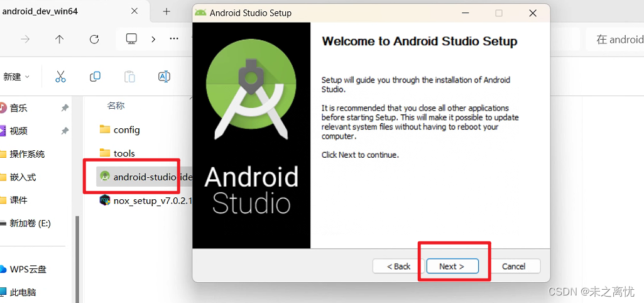Open the 课件 folder in sidebar

coord(18,200)
